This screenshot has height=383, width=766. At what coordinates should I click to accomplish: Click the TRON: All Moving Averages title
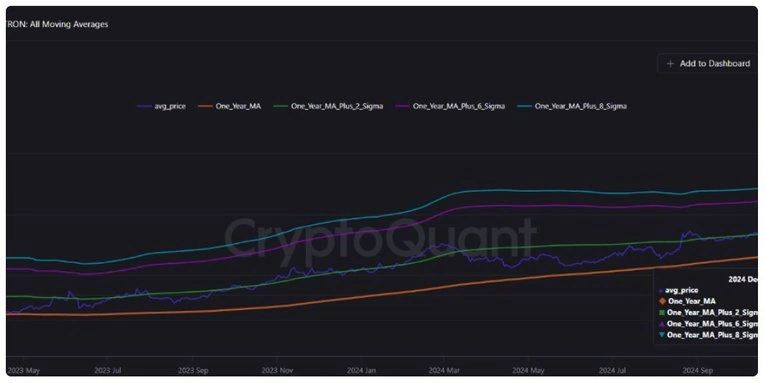pos(57,24)
